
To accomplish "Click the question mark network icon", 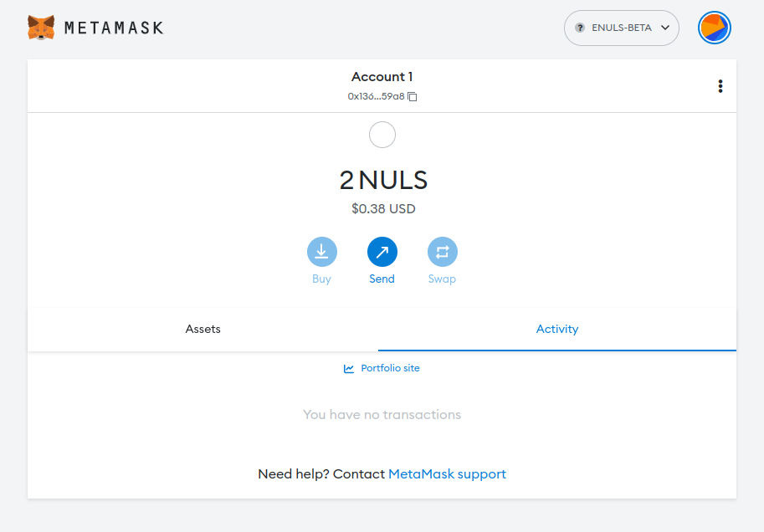I will [x=580, y=28].
